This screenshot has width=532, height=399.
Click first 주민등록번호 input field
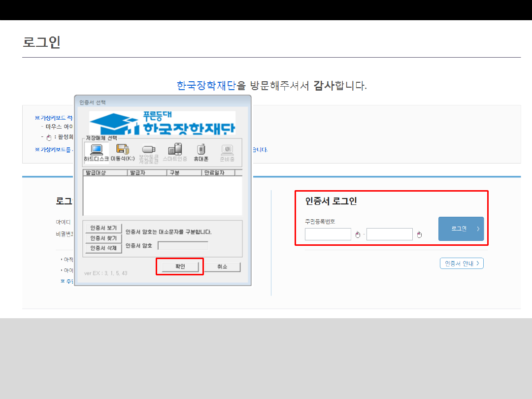coord(328,234)
